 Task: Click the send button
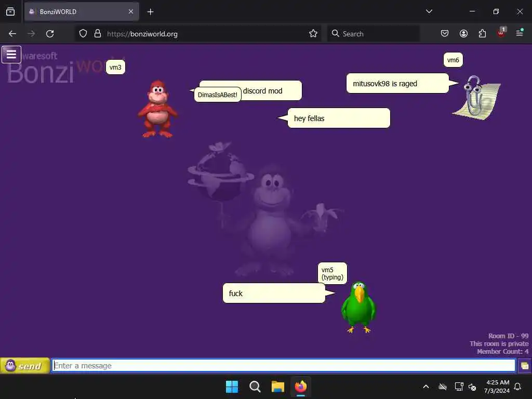25,366
